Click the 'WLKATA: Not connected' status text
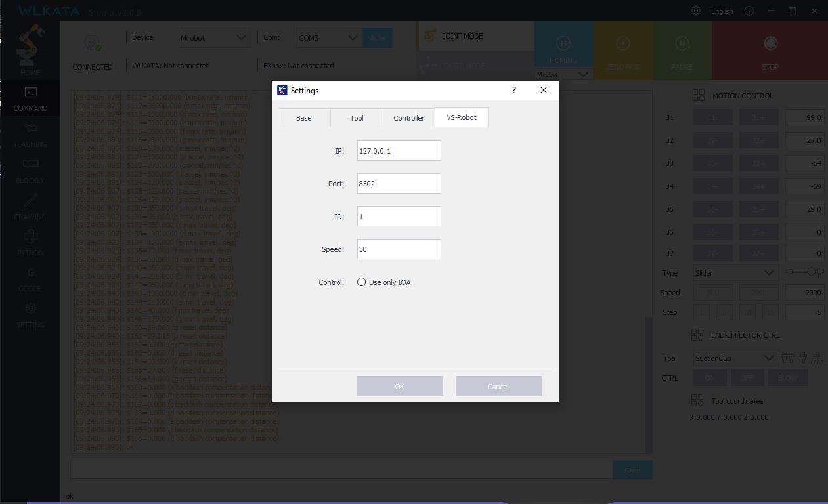828x504 pixels. pyautogui.click(x=171, y=66)
